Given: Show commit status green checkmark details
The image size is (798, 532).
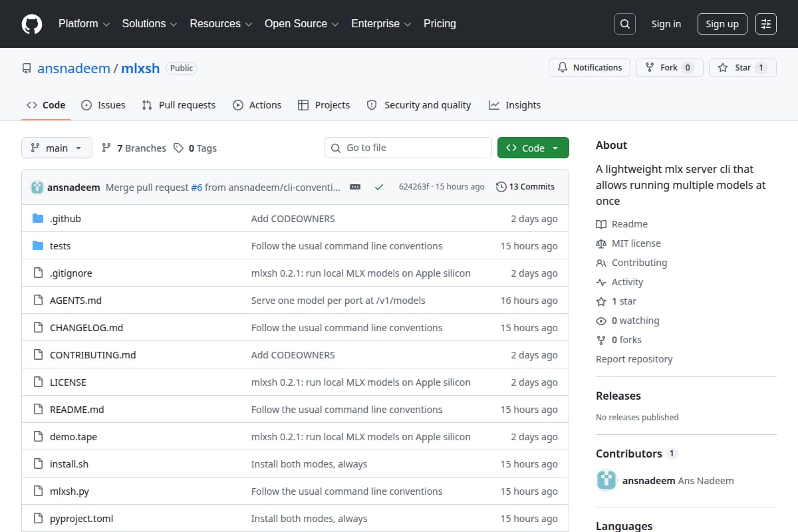Looking at the screenshot, I should [379, 188].
